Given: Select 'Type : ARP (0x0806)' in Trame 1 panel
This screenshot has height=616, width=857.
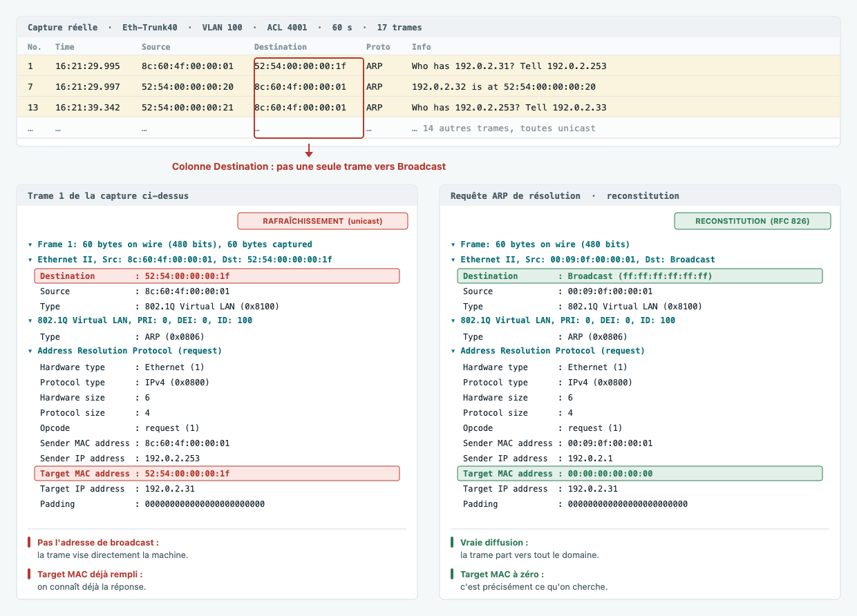Looking at the screenshot, I should (x=122, y=337).
